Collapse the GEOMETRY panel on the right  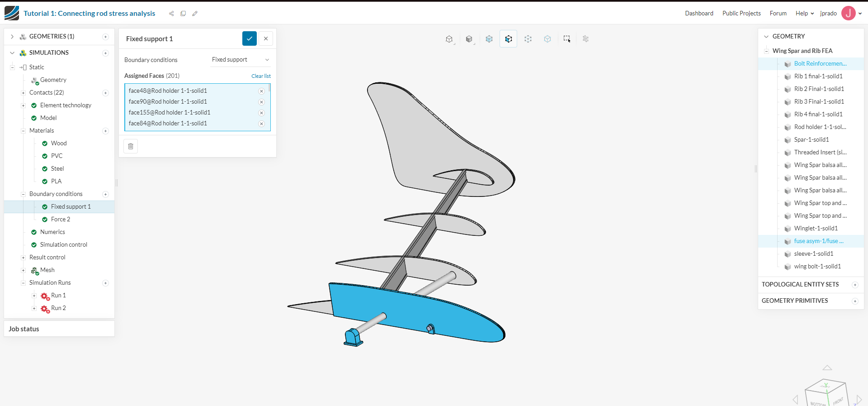pos(766,37)
